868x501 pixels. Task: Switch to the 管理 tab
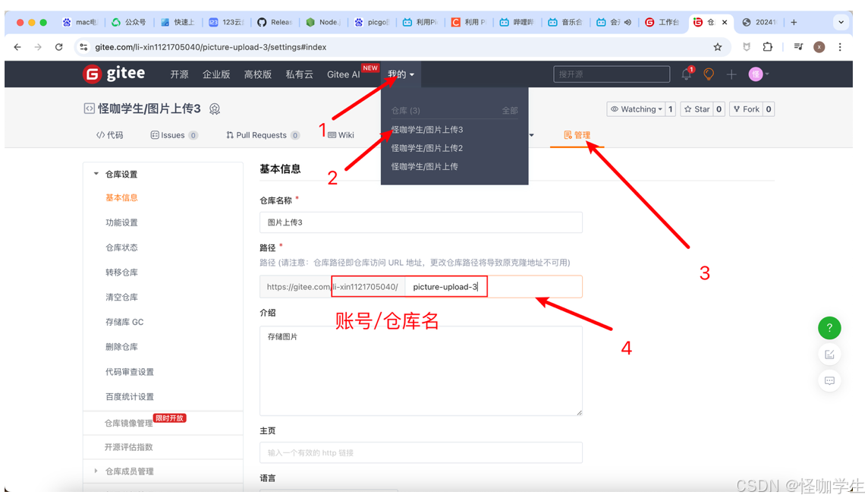[x=577, y=135]
